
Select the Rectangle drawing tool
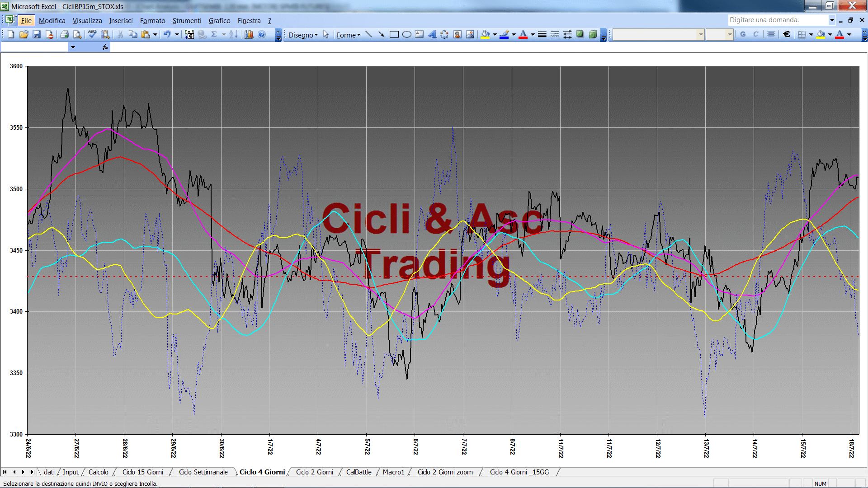[394, 34]
